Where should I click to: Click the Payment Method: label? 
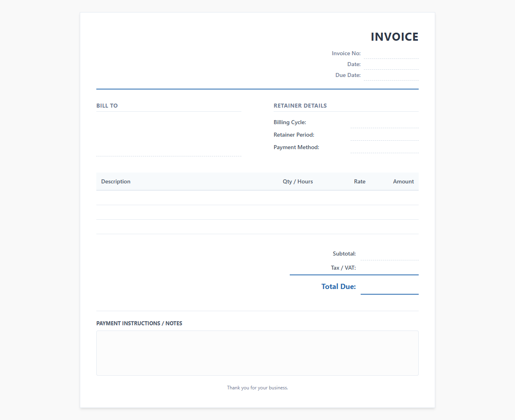coord(296,148)
